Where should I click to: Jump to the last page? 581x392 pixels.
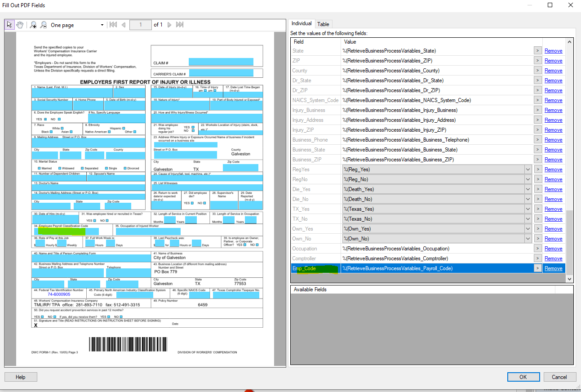pos(180,25)
